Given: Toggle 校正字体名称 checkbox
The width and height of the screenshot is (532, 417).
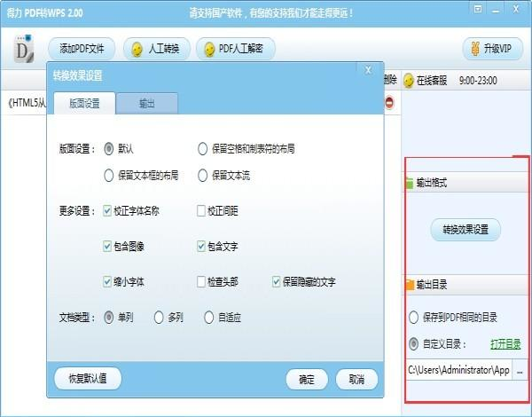Looking at the screenshot, I should tap(107, 211).
